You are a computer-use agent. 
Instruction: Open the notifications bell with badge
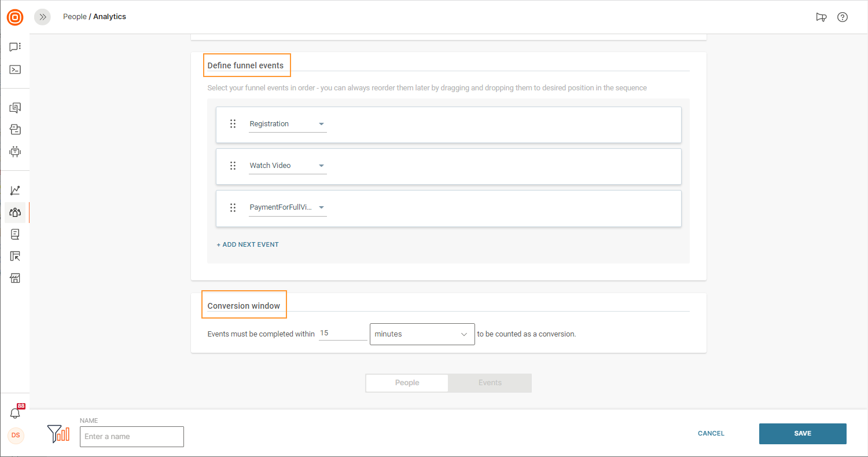coord(16,413)
